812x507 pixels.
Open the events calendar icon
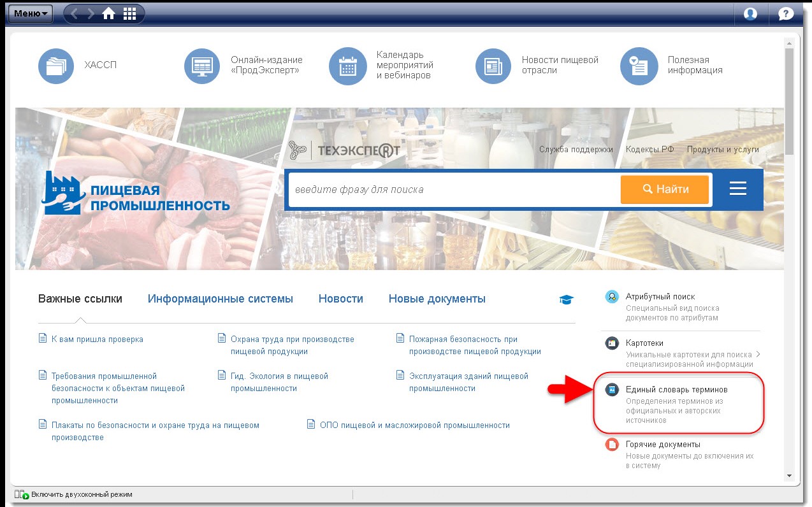(347, 66)
